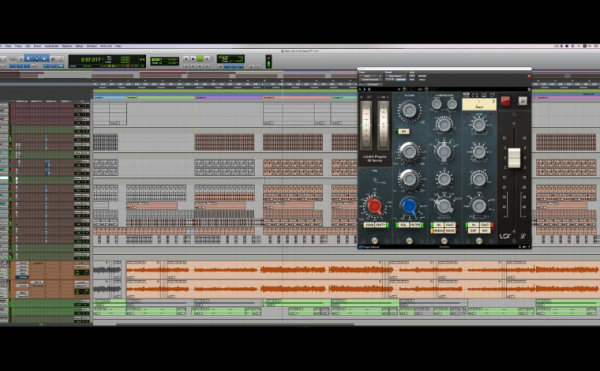Toggle the EQL button under the blue knob
The image size is (600, 371).
point(403,225)
